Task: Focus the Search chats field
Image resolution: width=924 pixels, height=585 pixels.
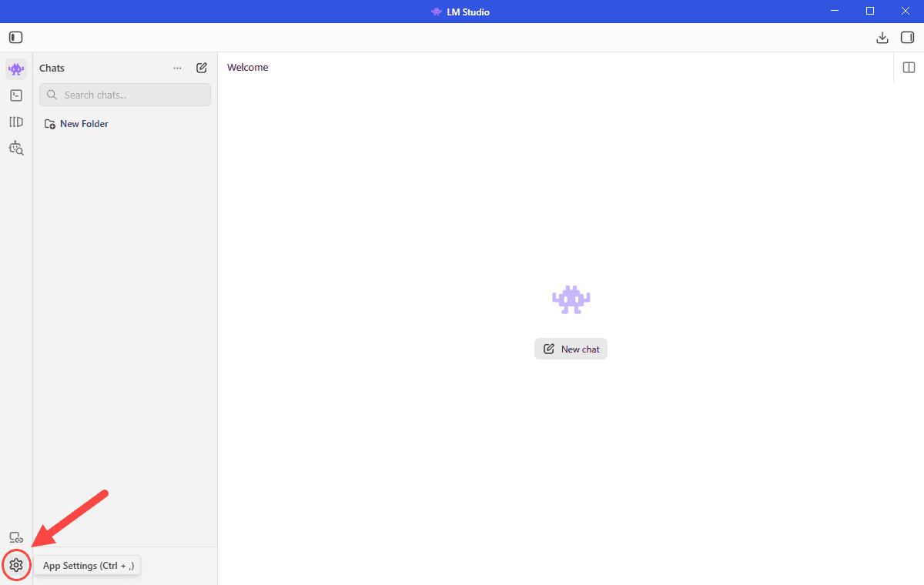Action: tap(125, 95)
